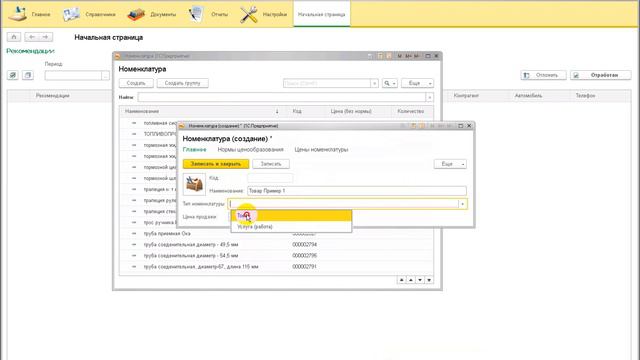Open the Настройки wrench icon section

coord(263,14)
